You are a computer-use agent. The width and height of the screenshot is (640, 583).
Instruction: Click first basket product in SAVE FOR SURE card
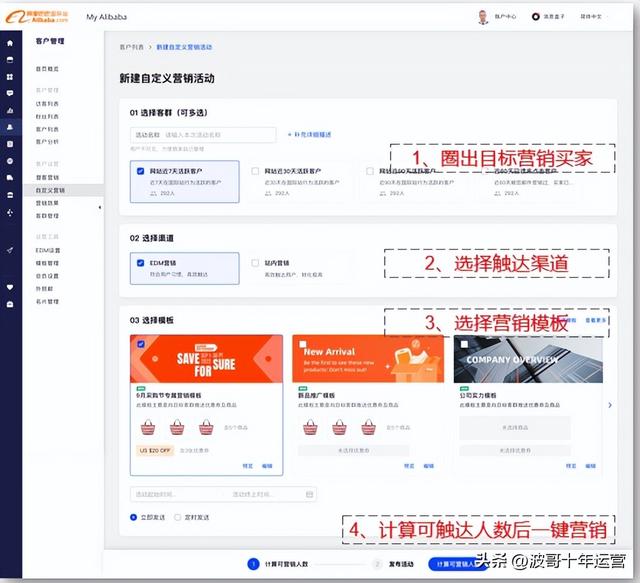[x=148, y=427]
